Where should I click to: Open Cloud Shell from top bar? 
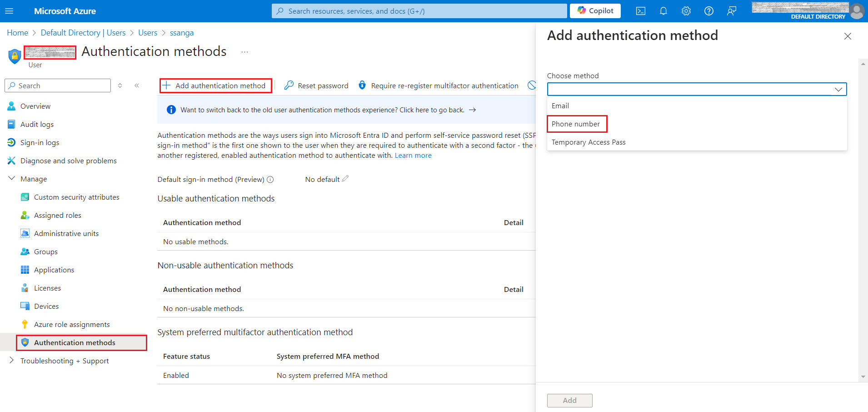click(641, 11)
